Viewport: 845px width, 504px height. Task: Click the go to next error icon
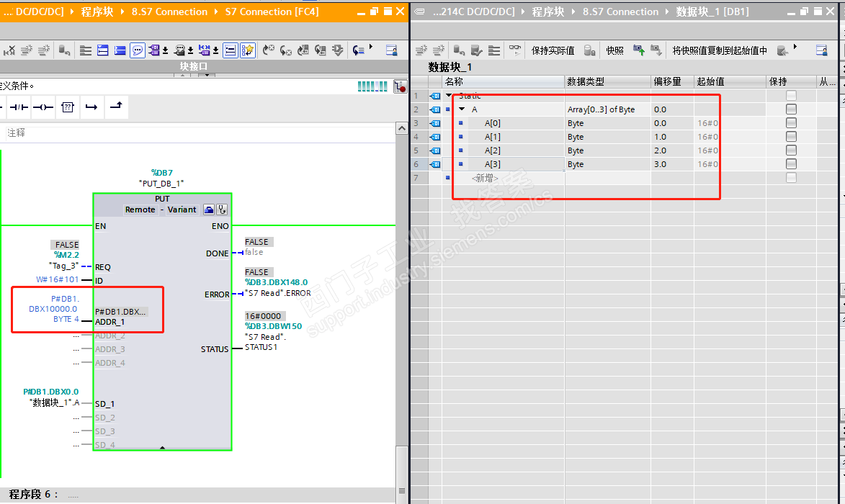pyautogui.click(x=269, y=50)
